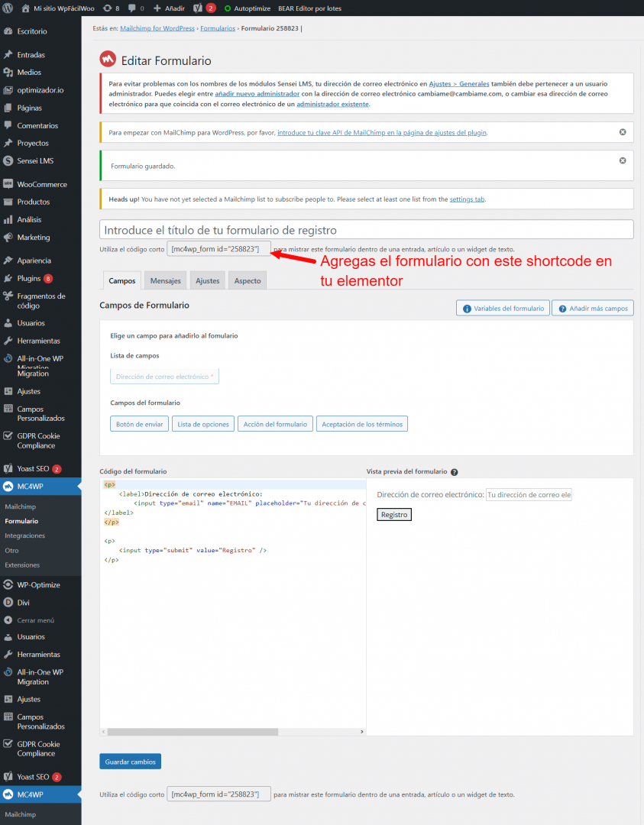Dismiss the MailChimp API key notice

coord(623,132)
